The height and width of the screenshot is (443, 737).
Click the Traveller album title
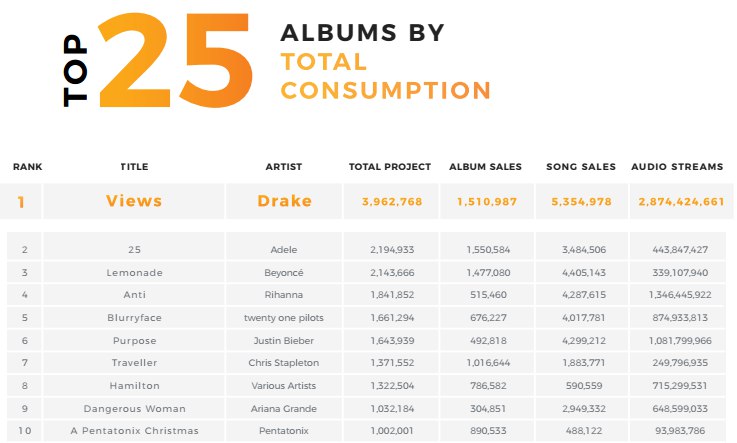pos(134,362)
